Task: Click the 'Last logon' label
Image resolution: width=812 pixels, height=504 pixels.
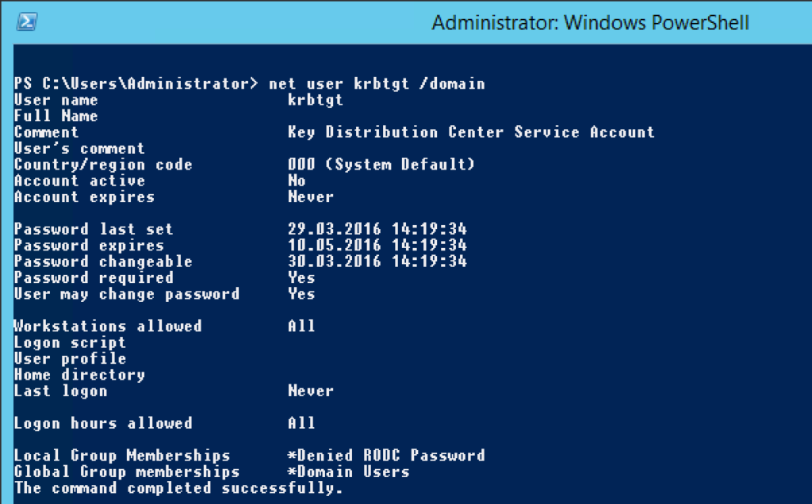Action: point(60,391)
